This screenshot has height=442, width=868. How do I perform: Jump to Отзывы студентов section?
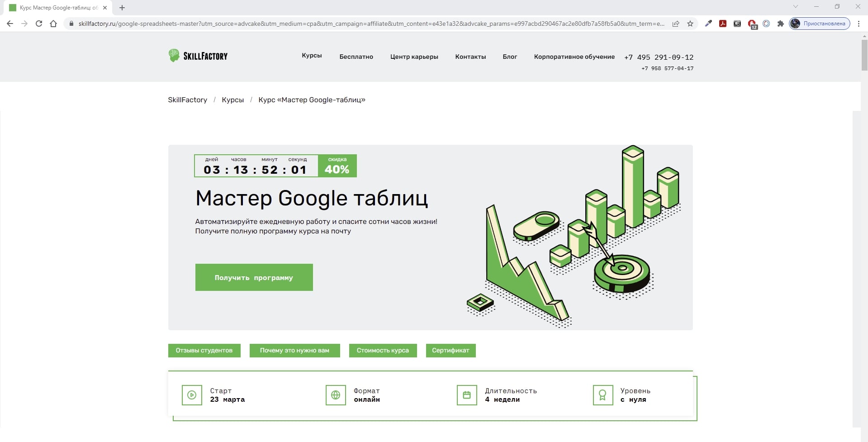point(204,351)
